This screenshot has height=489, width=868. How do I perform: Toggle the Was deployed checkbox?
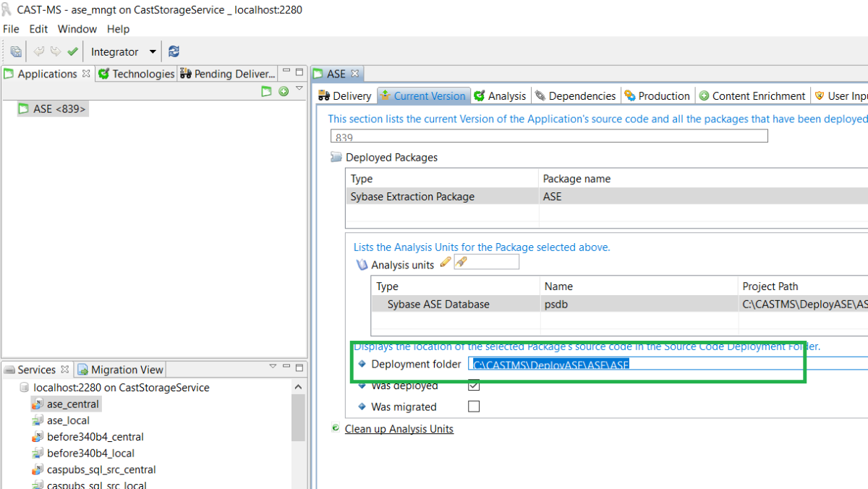474,386
